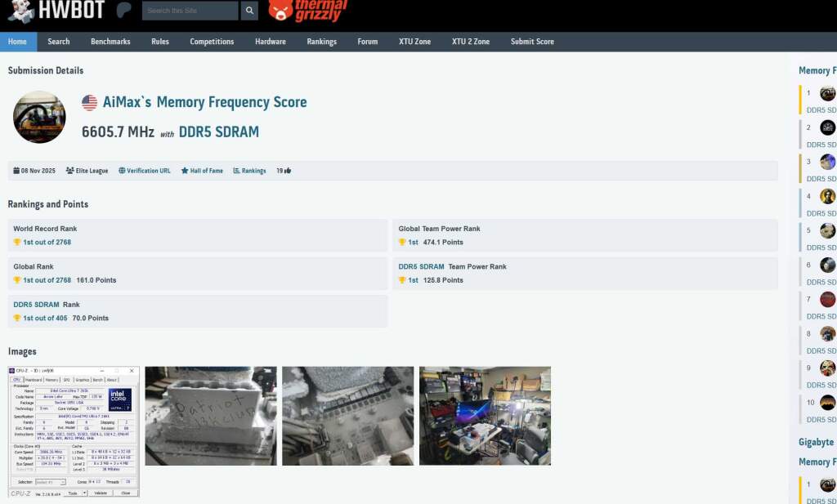Click the thumbs-up like icon
The width and height of the screenshot is (837, 504).
288,171
